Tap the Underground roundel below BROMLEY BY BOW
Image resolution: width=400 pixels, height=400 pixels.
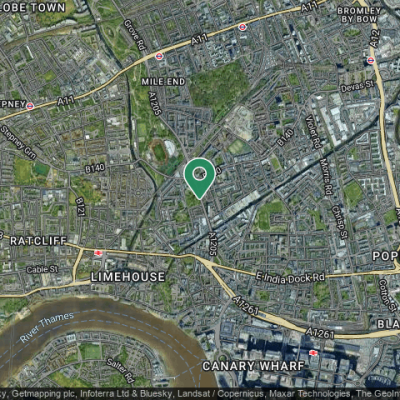pos(370,60)
